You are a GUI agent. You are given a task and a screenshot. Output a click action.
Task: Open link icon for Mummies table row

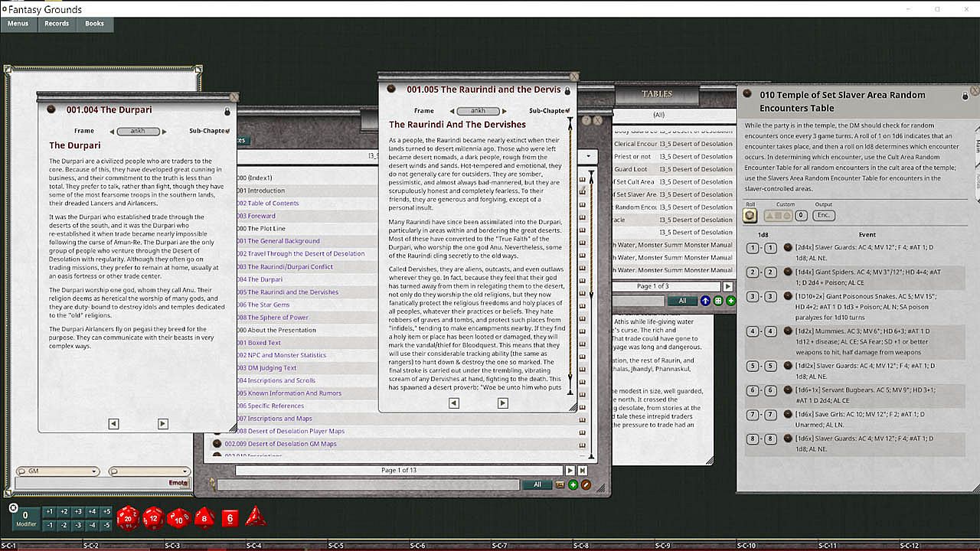coord(788,332)
